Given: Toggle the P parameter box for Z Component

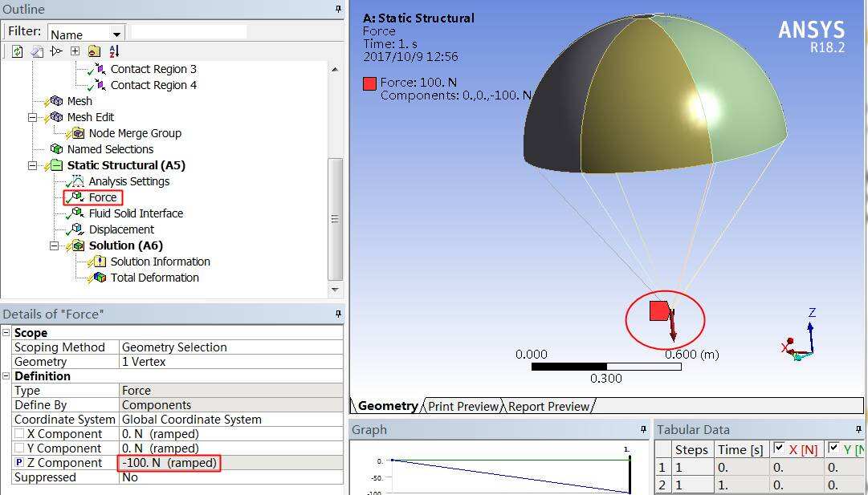Looking at the screenshot, I should pos(19,462).
